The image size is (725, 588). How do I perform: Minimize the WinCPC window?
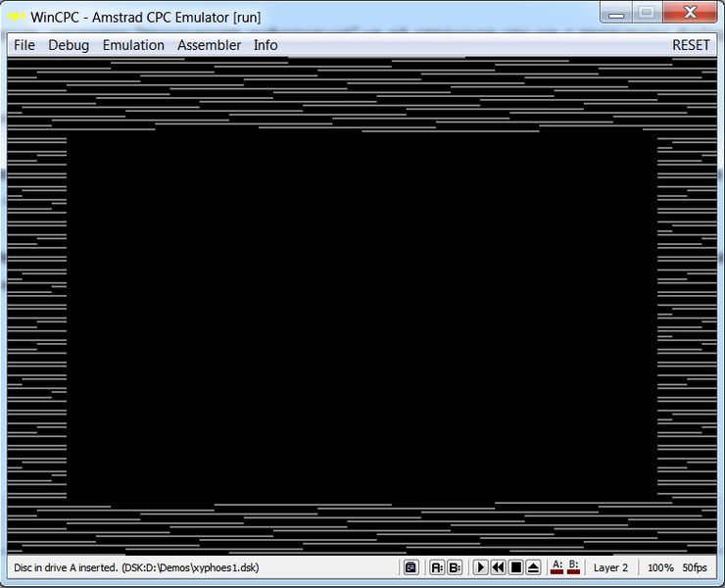(616, 13)
